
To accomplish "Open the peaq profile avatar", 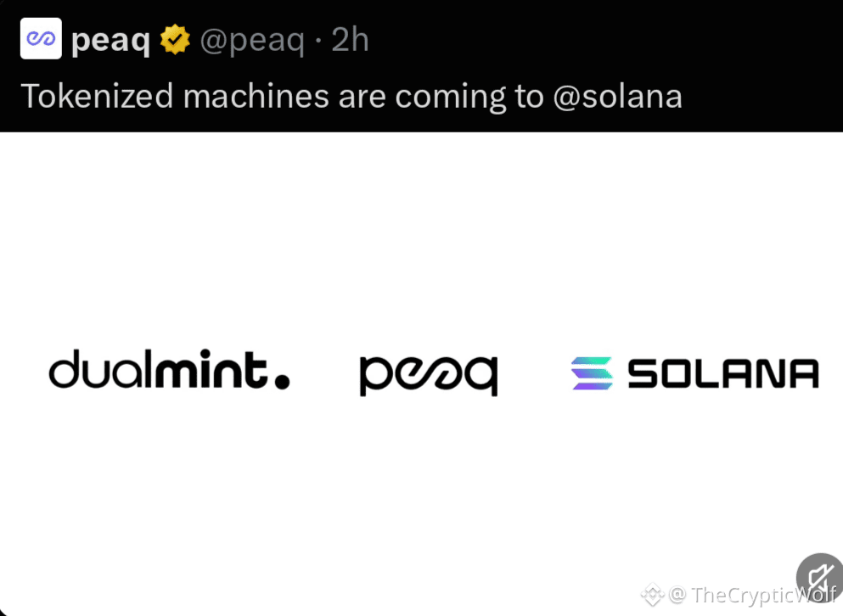I will (41, 39).
